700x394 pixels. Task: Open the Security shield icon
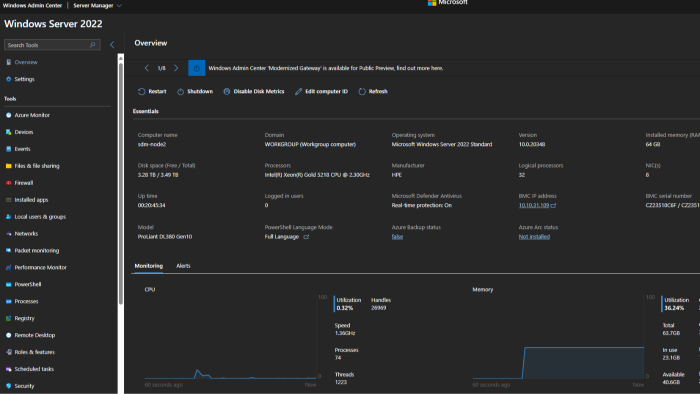(x=8, y=386)
